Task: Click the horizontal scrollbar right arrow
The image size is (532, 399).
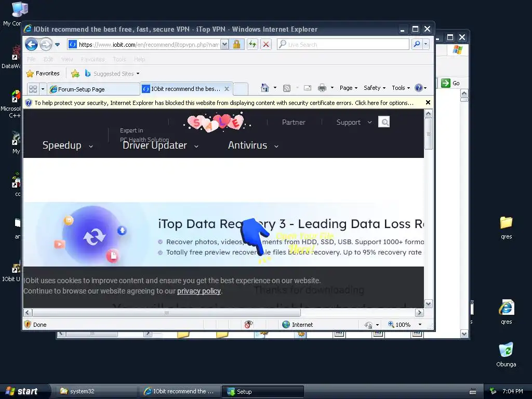Action: click(419, 312)
